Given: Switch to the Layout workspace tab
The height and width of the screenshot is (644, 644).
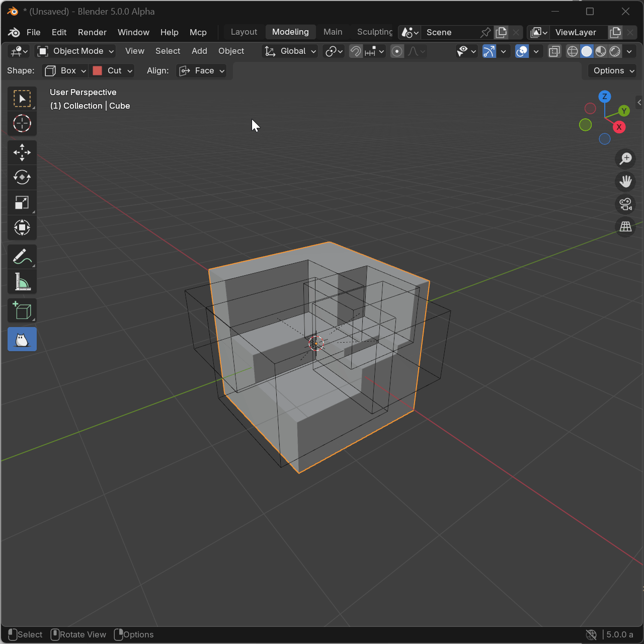Looking at the screenshot, I should (x=244, y=32).
